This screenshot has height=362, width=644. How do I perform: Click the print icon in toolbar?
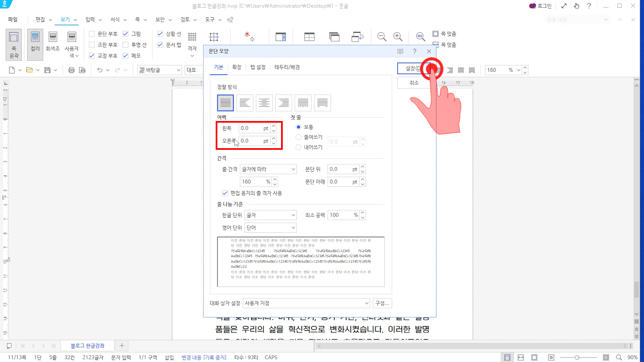tap(71, 70)
